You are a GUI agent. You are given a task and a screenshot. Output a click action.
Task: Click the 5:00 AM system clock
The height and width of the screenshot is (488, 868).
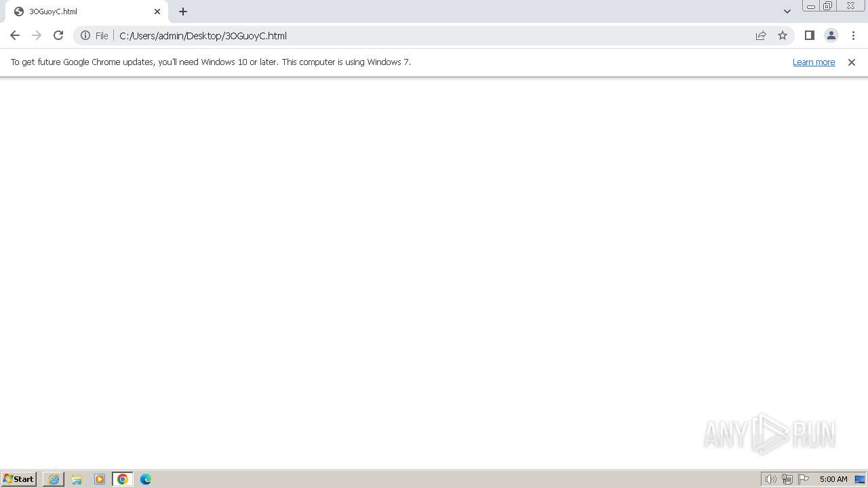click(x=833, y=479)
